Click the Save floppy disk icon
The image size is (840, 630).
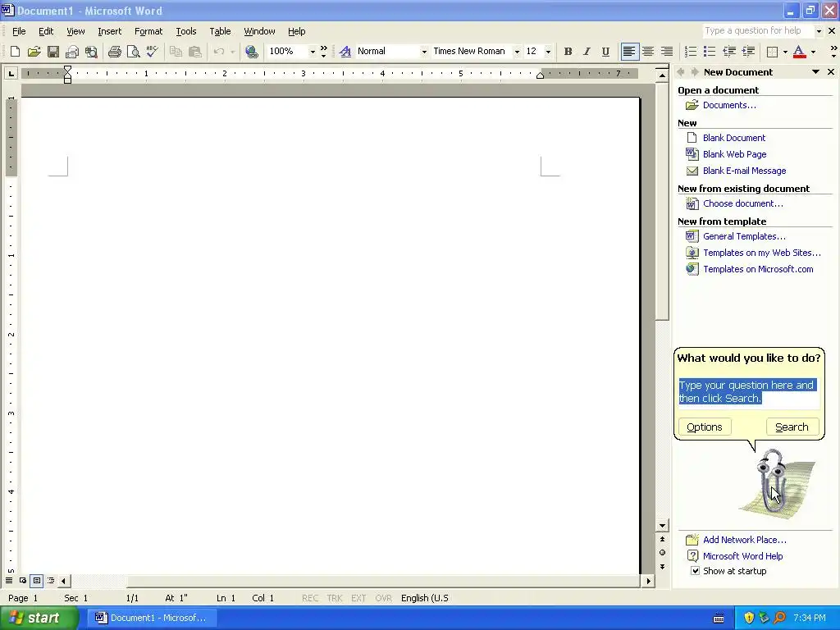[53, 52]
